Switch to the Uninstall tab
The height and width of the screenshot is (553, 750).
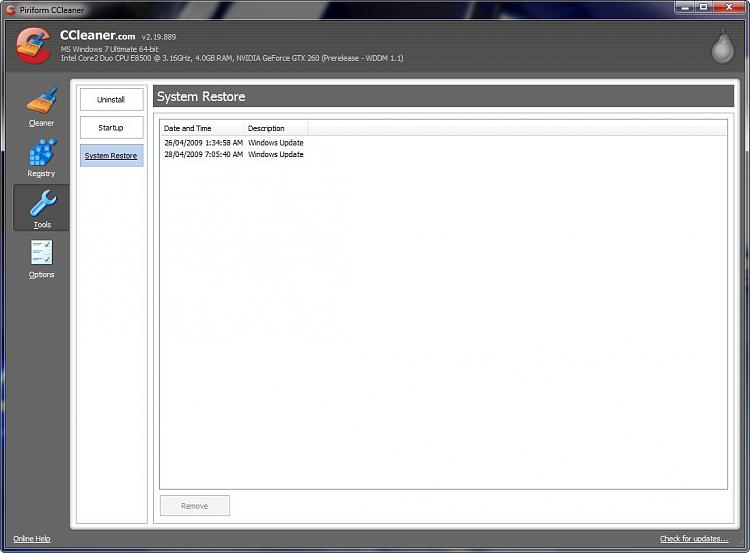pyautogui.click(x=111, y=100)
